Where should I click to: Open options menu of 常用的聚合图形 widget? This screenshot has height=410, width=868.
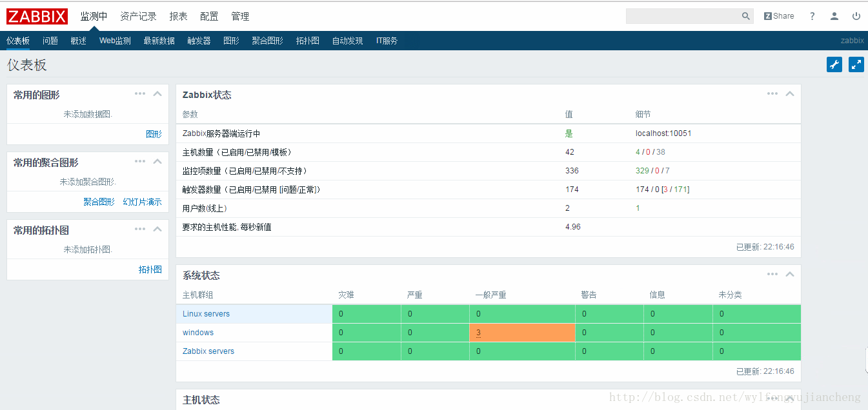tap(140, 161)
